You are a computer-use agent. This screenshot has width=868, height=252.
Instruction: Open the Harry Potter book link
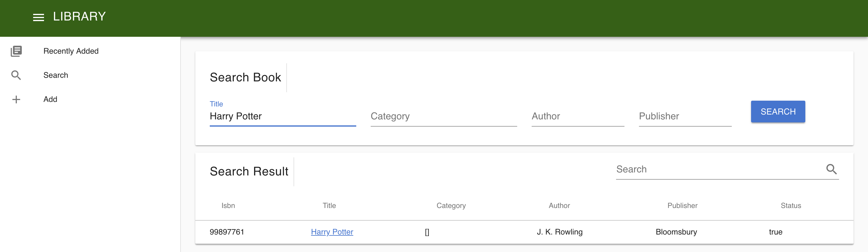[332, 232]
